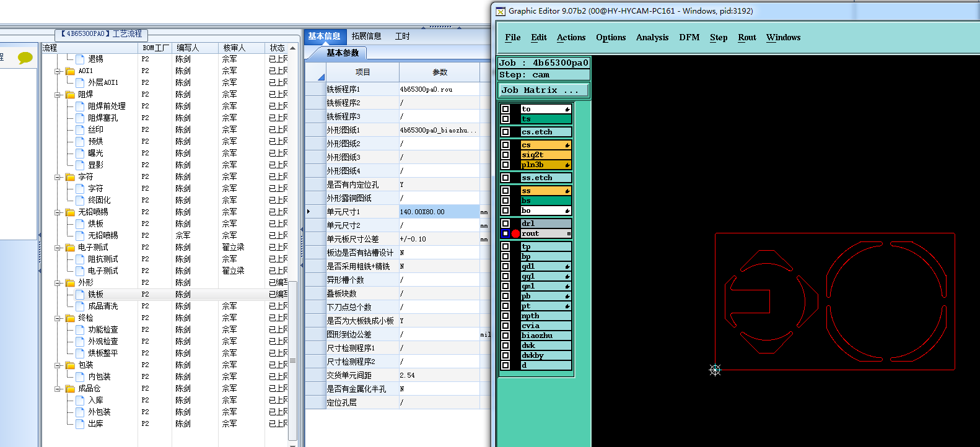Click the 字符 folder icon in tree
Viewport: 980px width, 447px height.
70,177
